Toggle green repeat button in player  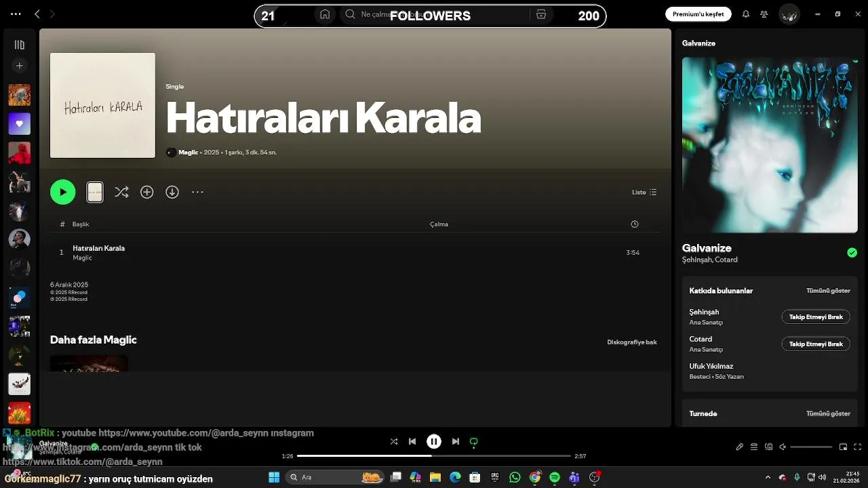(474, 441)
